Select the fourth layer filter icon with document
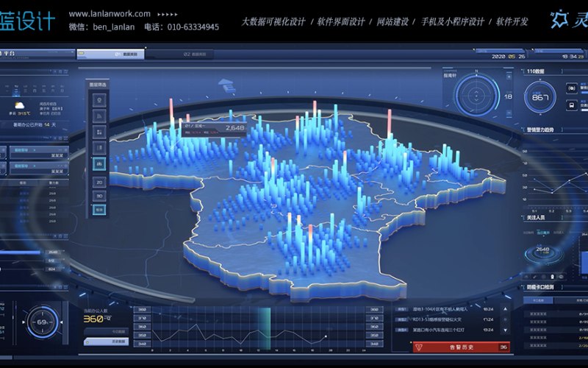This screenshot has width=588, height=368. [99, 148]
